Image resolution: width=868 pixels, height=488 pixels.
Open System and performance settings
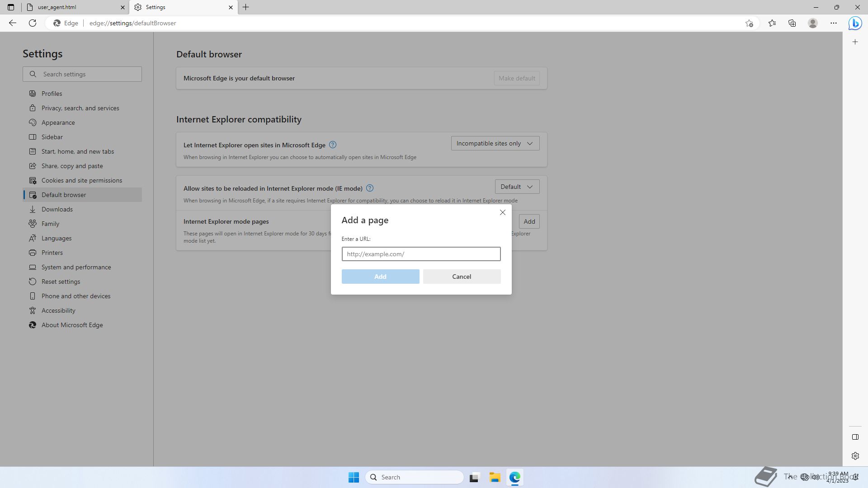pos(82,267)
